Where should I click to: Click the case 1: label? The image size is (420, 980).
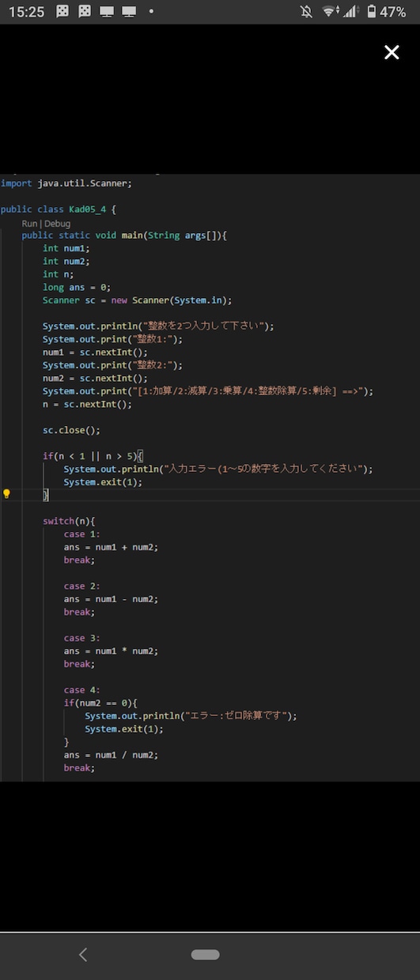[x=82, y=534]
